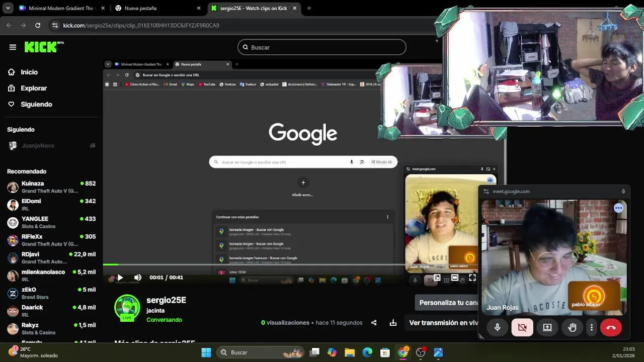The image size is (644, 362).
Task: Open OBS Studio from taskbar
Action: [421, 352]
